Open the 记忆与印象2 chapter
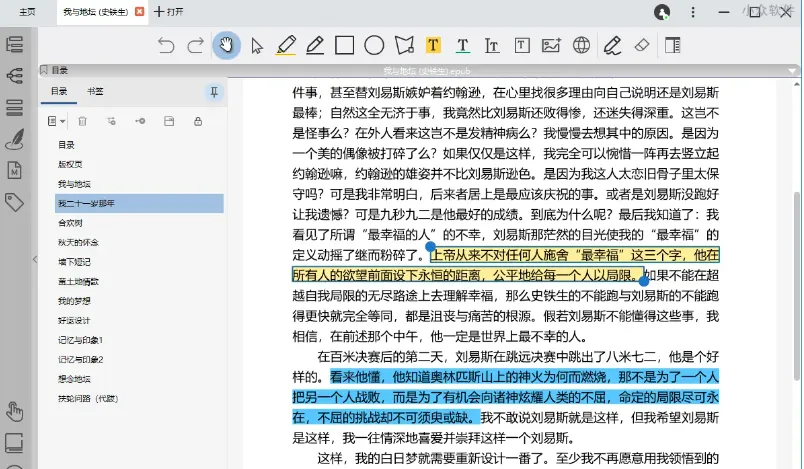The width and height of the screenshot is (804, 469). 81,359
